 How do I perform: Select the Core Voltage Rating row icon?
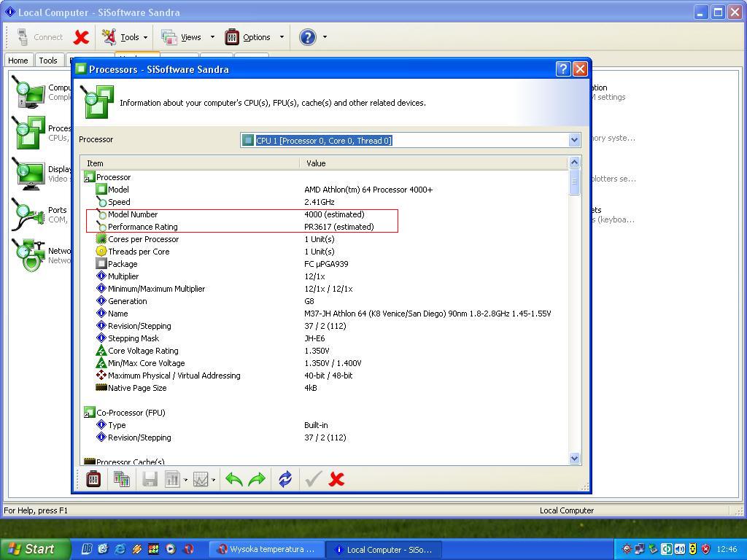pos(101,351)
